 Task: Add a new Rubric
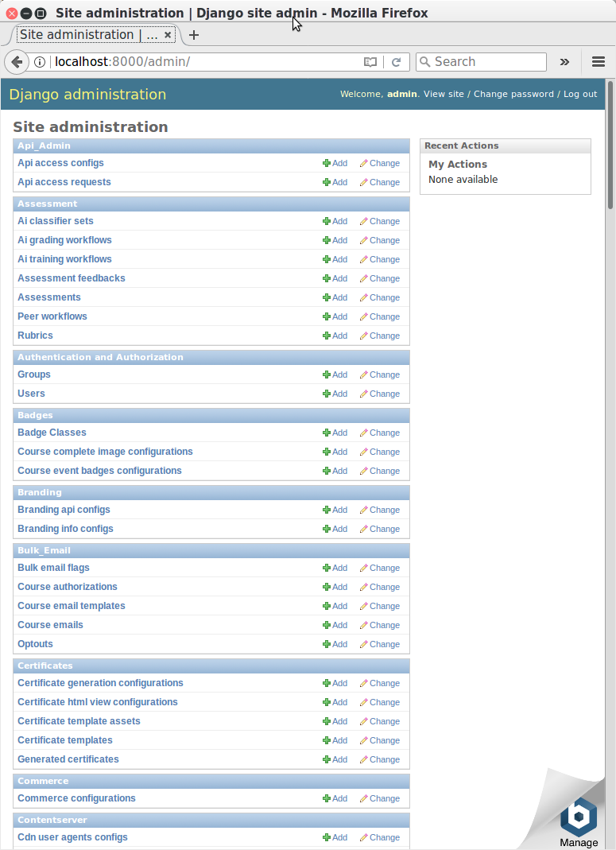tap(335, 336)
